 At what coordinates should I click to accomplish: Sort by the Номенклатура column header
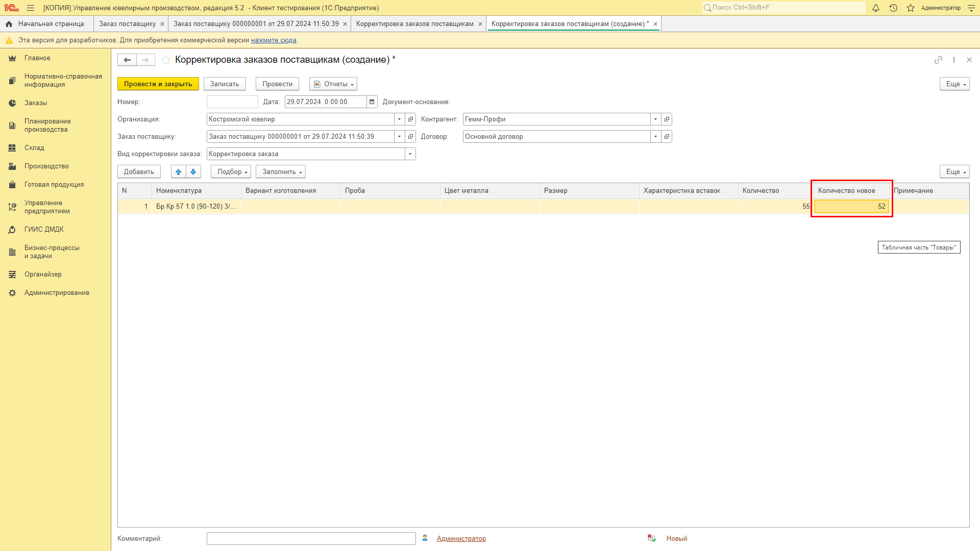point(196,190)
